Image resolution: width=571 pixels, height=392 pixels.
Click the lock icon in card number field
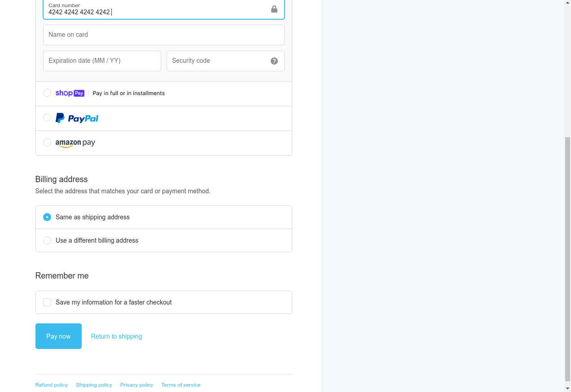click(274, 9)
